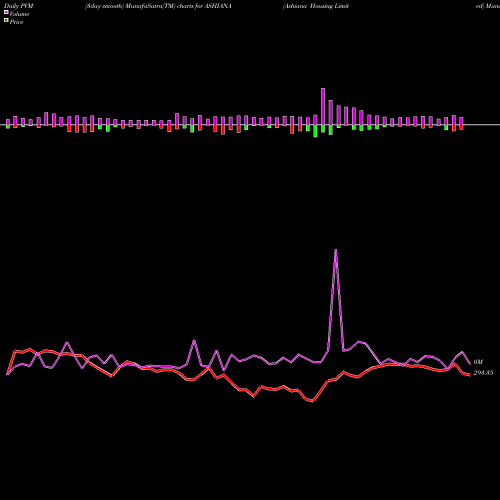Click the purple Volume legend swatch
Image resolution: width=500 pixels, height=500 pixels.
point(6,12)
